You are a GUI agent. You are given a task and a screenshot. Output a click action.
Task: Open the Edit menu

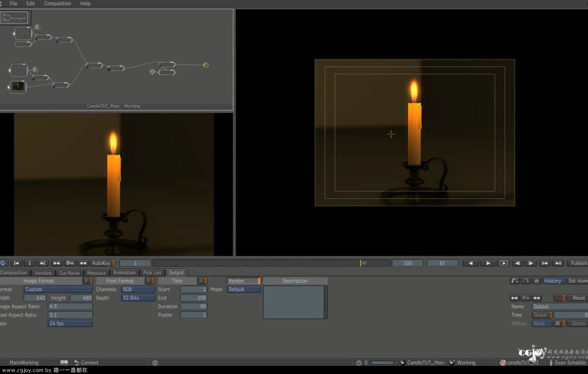31,3
